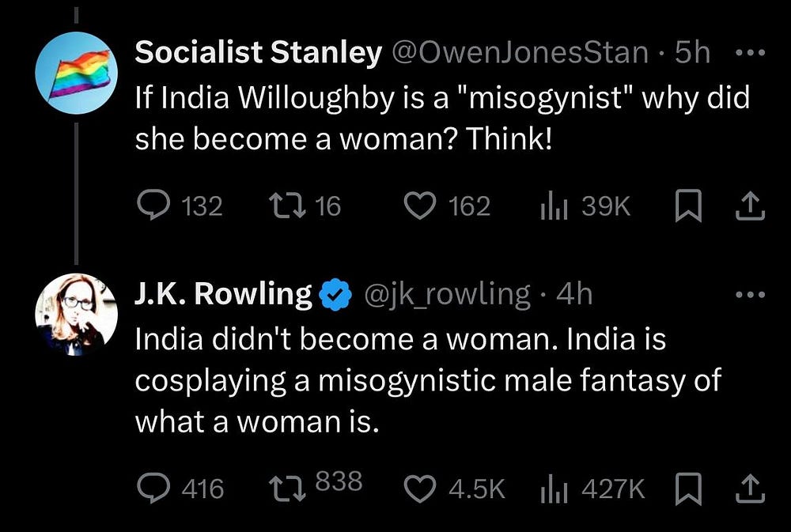791x532 pixels.
Task: View analytics for the 39K views tweet
Action: (x=549, y=206)
